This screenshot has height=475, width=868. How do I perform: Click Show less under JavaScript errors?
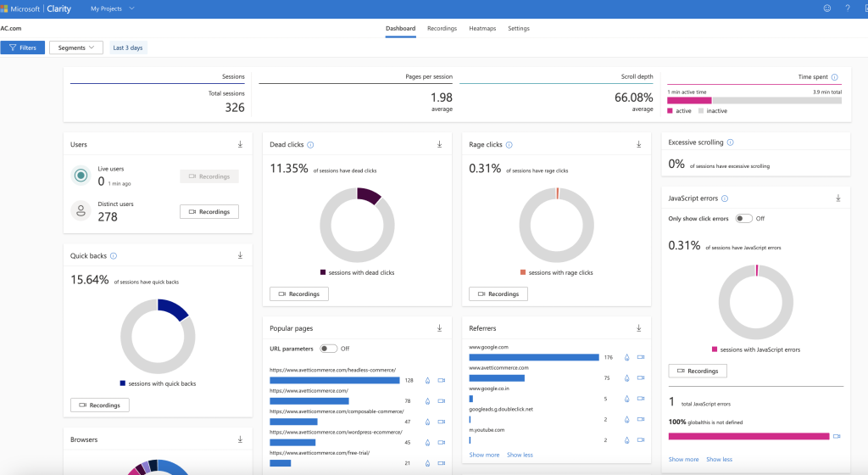click(x=719, y=460)
